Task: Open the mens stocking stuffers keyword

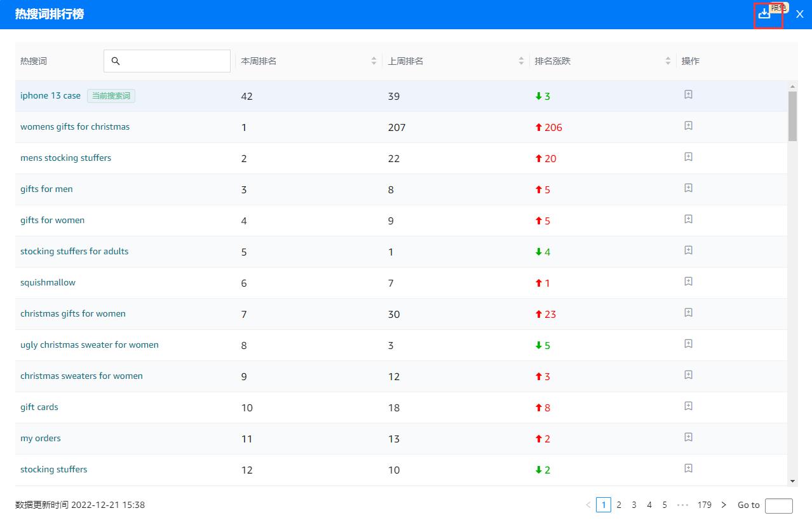Action: point(65,158)
